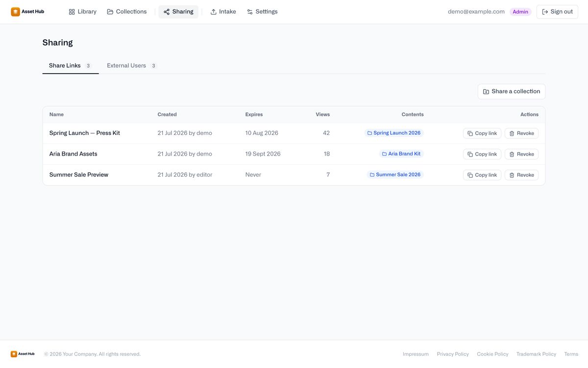This screenshot has height=368, width=588.
Task: Click 21 Jul 2026 by editor cell
Action: (185, 175)
